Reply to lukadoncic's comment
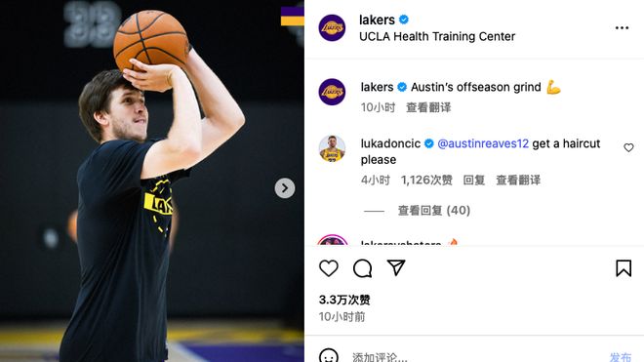This screenshot has height=362, width=644. click(x=474, y=180)
